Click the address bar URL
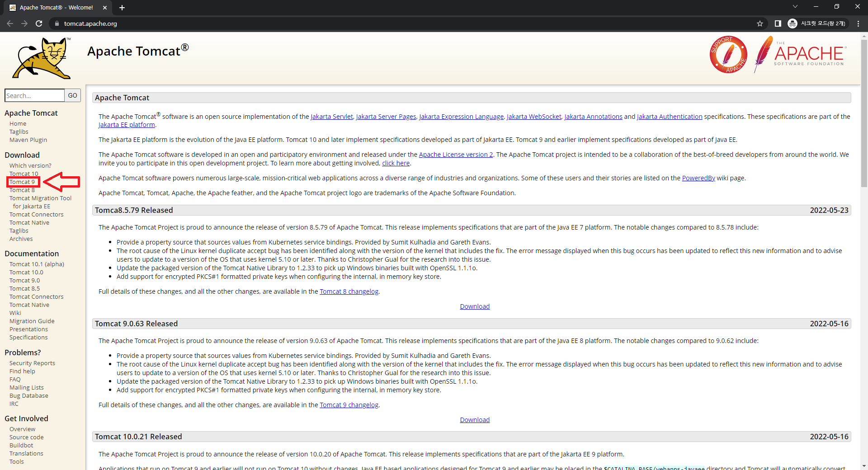This screenshot has width=868, height=470. click(90, 23)
